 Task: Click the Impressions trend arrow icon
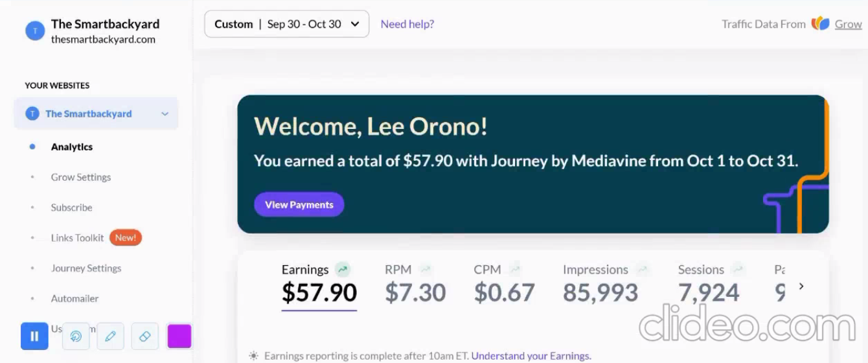pos(642,269)
